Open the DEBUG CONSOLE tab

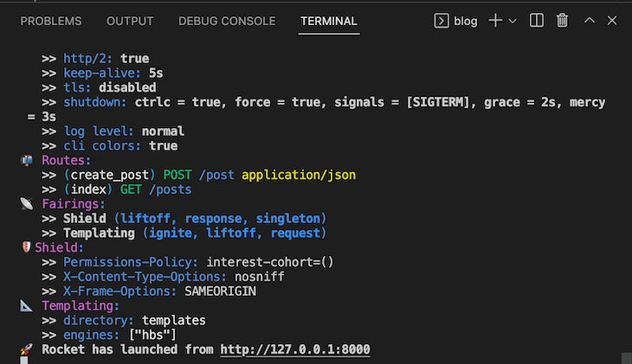tap(227, 21)
